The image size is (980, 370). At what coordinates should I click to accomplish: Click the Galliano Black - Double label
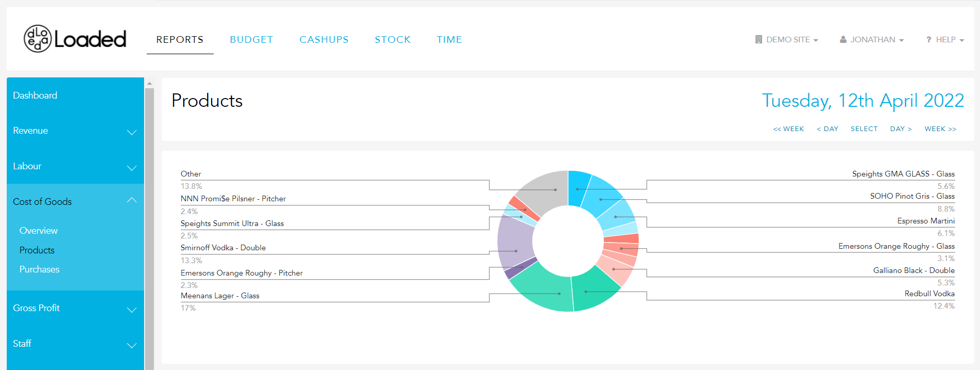pos(914,270)
